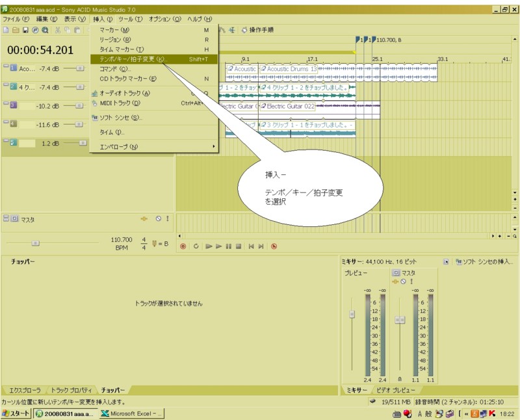Click Play from start in the transport

[x=209, y=246]
